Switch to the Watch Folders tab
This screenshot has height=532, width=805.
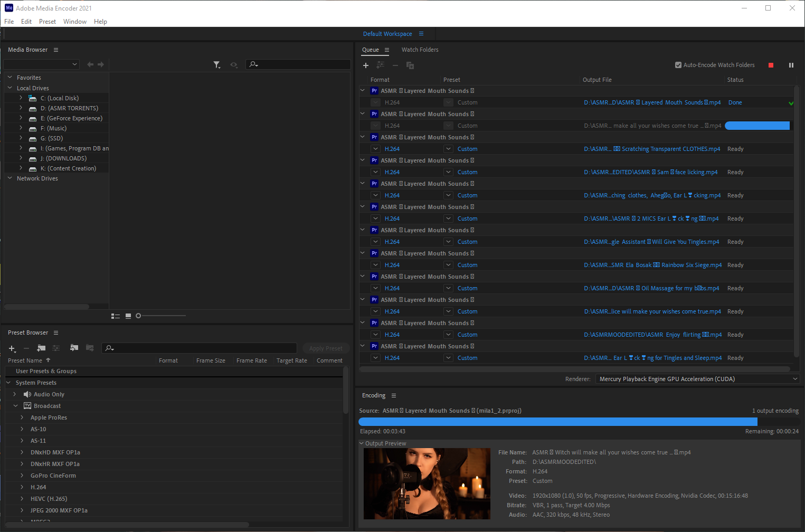tap(420, 50)
